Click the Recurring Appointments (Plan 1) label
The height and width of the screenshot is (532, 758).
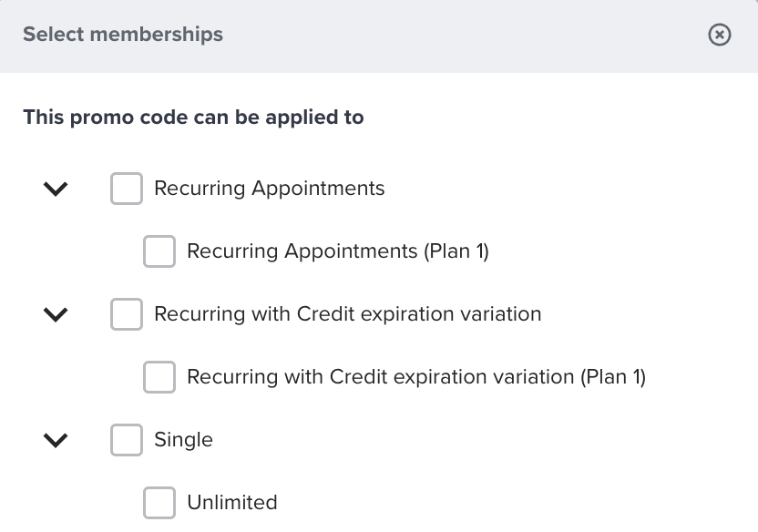coord(337,251)
